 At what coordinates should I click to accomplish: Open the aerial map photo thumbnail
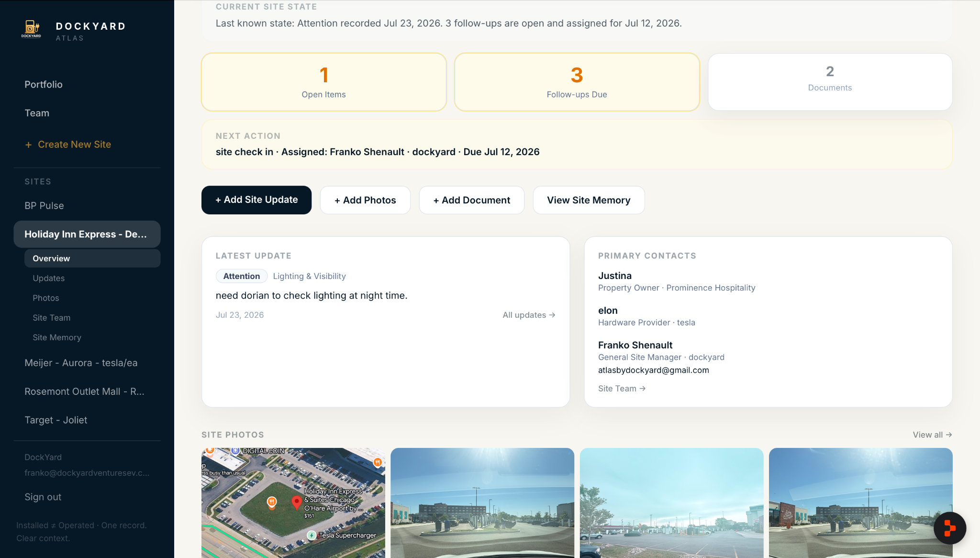(293, 503)
